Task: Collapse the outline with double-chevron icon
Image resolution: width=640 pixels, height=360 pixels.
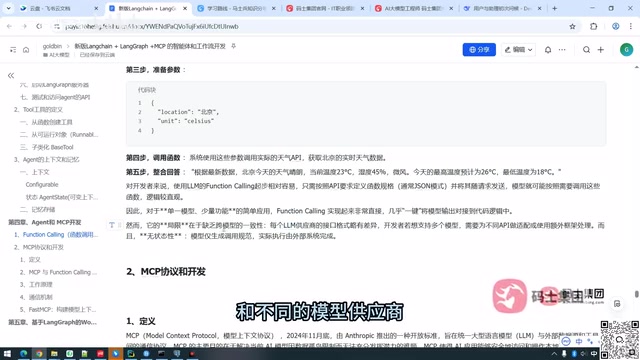Action: point(11,76)
